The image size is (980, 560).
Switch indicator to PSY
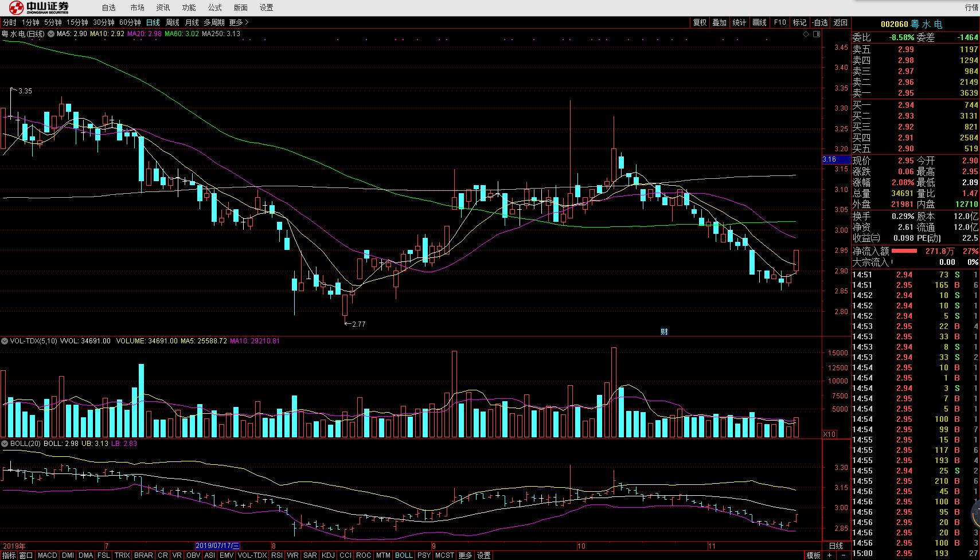424,555
